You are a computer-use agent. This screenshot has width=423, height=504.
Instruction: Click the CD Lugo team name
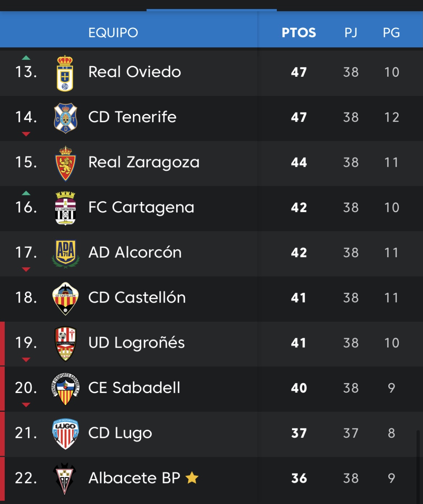[x=120, y=433]
